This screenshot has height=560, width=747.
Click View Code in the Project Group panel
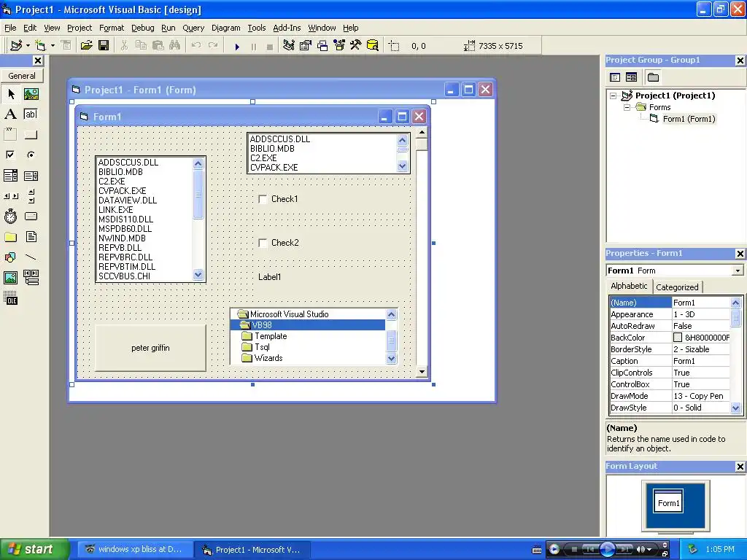[x=615, y=77]
